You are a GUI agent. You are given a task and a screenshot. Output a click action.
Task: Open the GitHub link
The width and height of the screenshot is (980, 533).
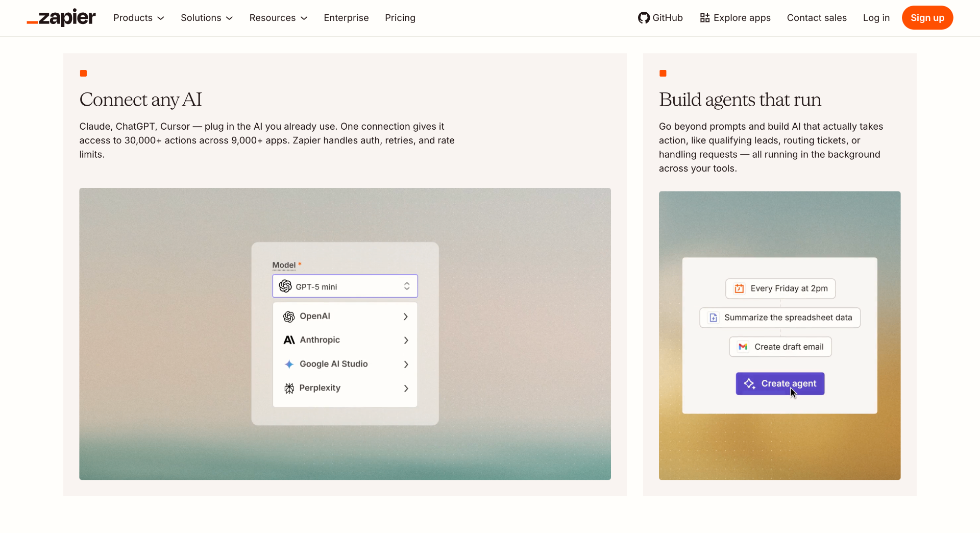click(x=660, y=18)
